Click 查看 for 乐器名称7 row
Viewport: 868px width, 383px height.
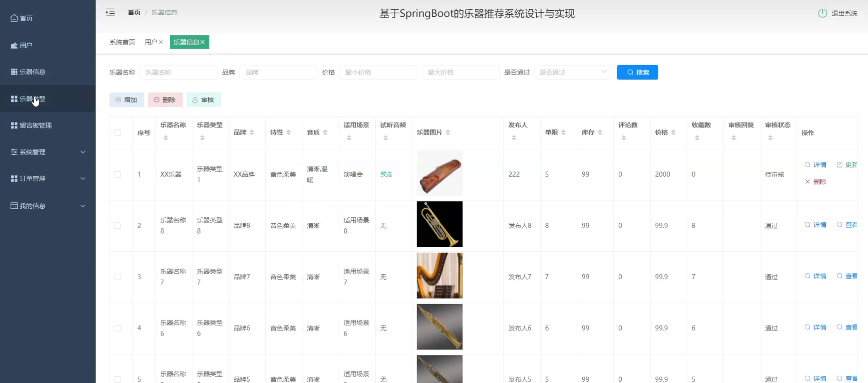click(x=847, y=276)
